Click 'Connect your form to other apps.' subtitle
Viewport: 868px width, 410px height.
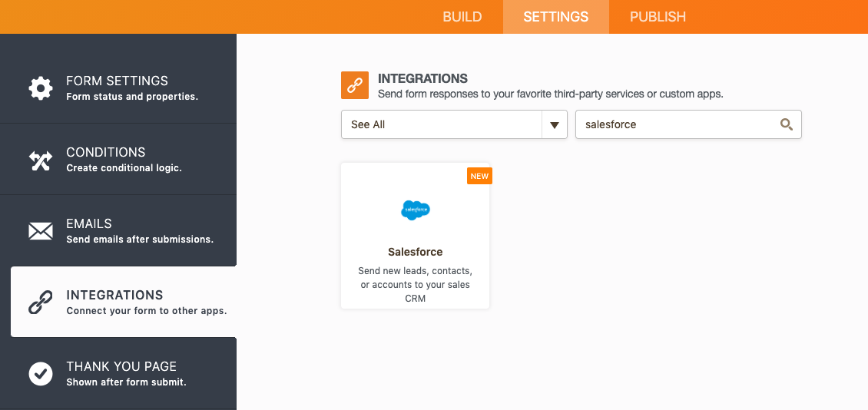[x=147, y=310]
